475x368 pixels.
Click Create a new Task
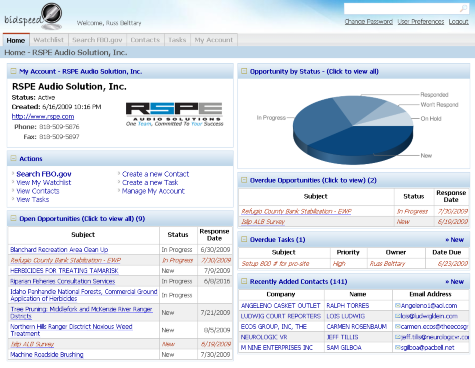[x=150, y=183]
